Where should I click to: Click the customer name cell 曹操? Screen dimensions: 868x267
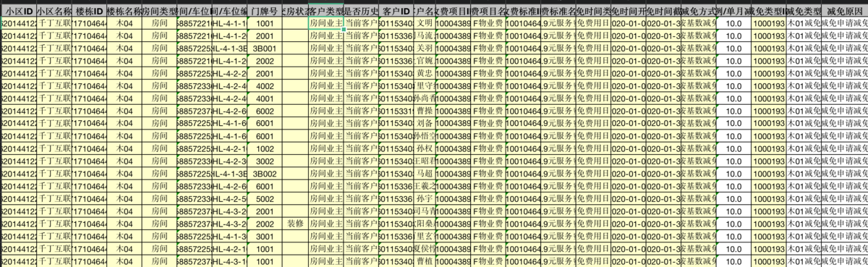point(425,111)
